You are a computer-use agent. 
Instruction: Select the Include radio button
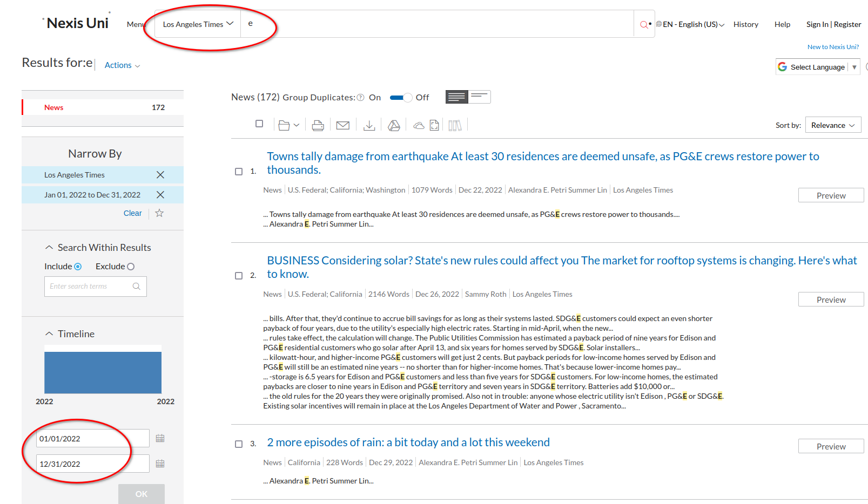[78, 267]
